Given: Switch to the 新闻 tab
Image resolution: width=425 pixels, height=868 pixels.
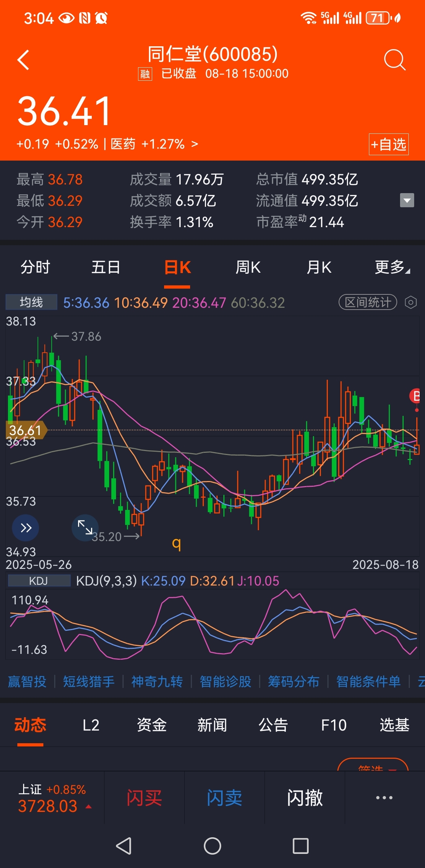Looking at the screenshot, I should point(212,725).
